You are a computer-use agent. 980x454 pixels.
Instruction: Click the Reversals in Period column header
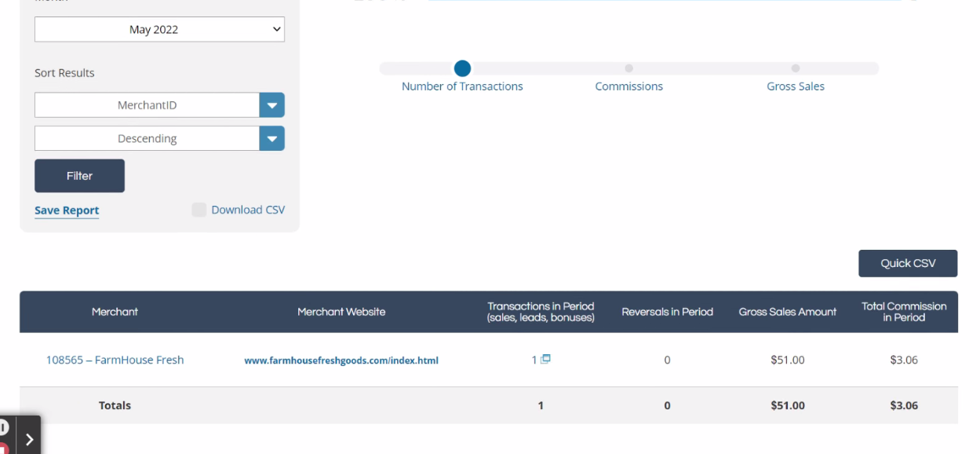(667, 312)
